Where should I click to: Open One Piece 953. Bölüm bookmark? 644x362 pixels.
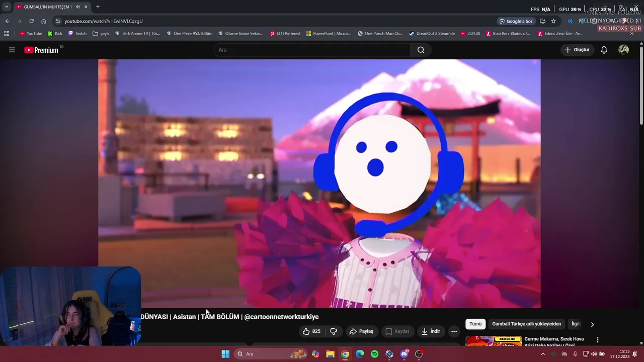[x=190, y=34]
